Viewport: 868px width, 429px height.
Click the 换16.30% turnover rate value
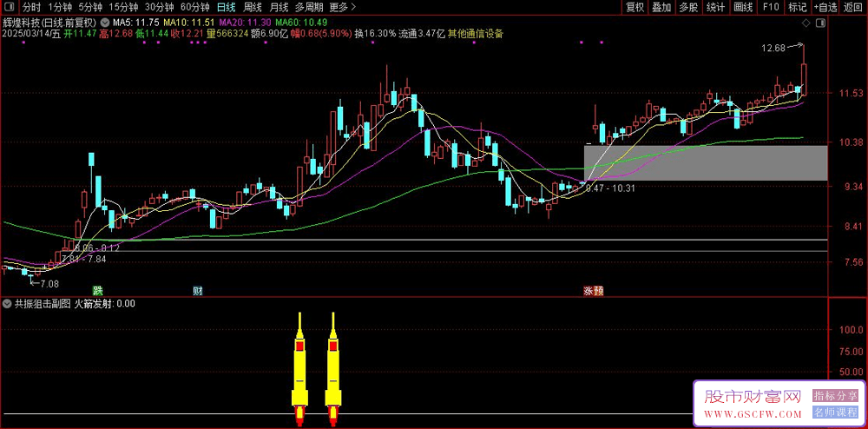tap(375, 33)
